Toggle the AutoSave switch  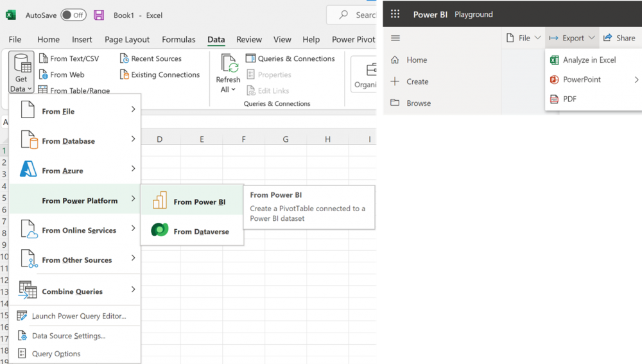(x=73, y=15)
